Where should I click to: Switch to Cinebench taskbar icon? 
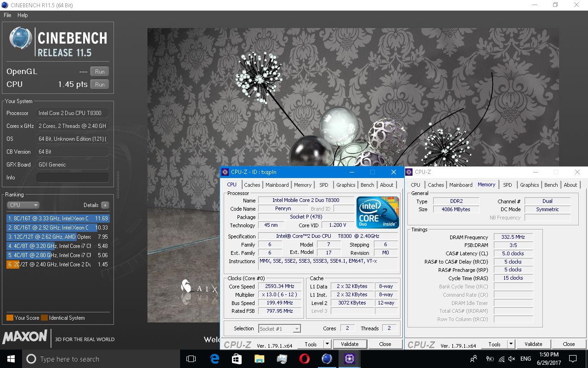pos(327,359)
